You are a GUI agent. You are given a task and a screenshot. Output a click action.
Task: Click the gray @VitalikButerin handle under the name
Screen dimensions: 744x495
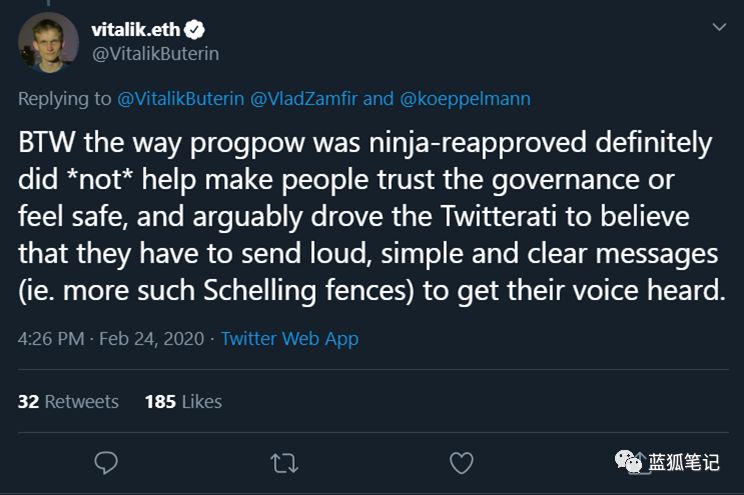[155, 54]
